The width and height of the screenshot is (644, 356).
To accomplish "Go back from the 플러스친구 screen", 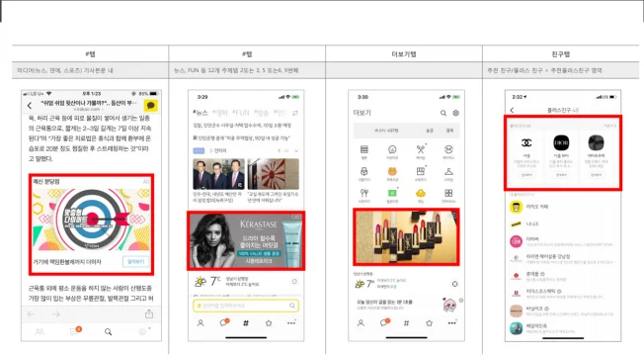I will (x=512, y=110).
